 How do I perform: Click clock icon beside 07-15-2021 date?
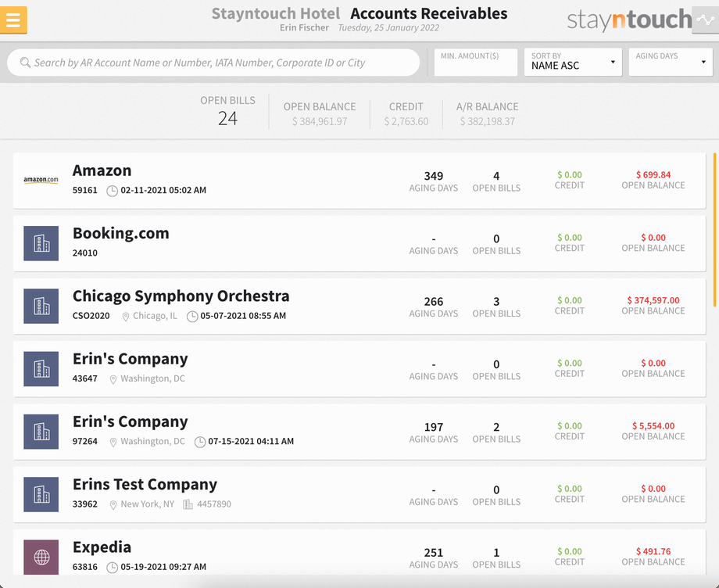click(200, 442)
